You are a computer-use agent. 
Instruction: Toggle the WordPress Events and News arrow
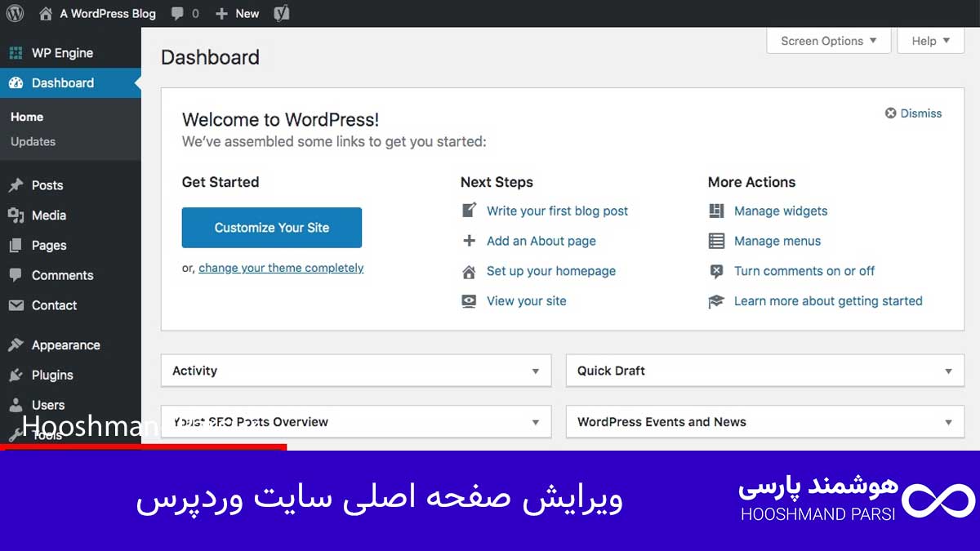pos(948,423)
